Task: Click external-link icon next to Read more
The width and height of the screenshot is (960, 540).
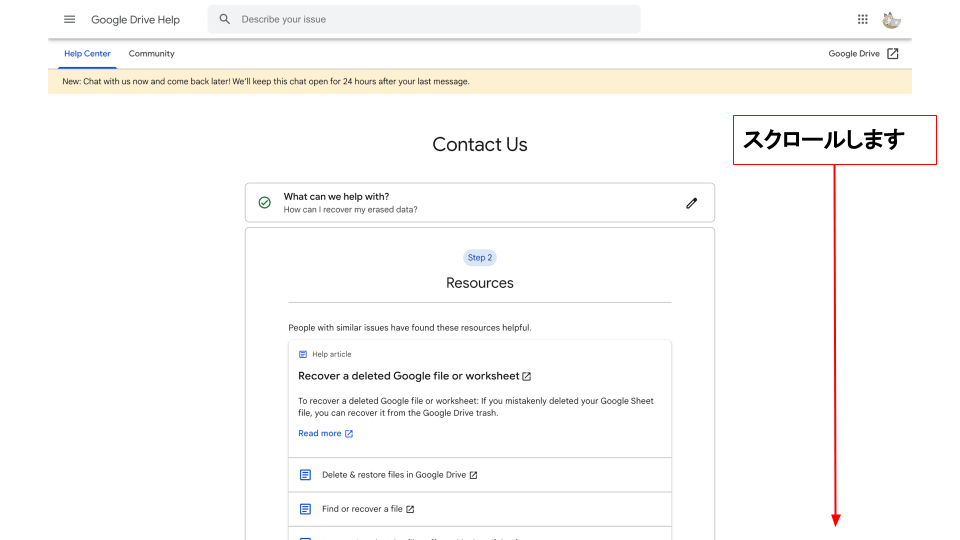Action: click(x=349, y=434)
